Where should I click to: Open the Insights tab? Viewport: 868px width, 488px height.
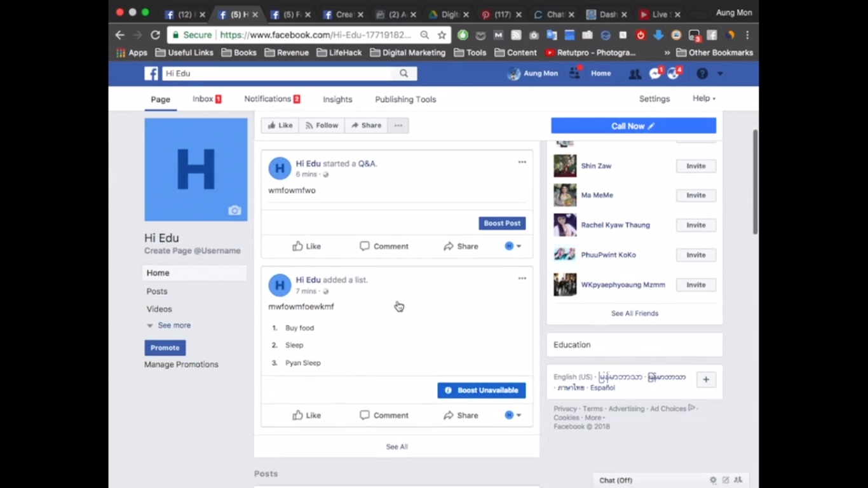(x=337, y=99)
